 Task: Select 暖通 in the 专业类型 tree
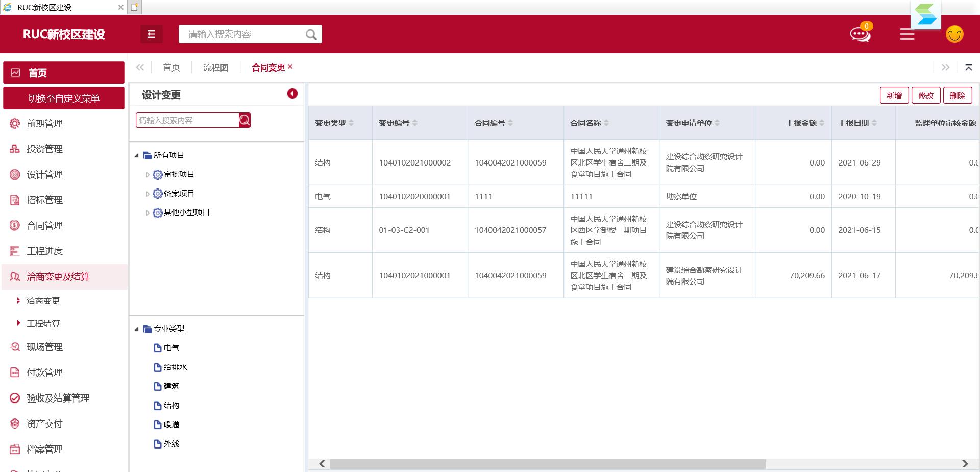coord(171,424)
